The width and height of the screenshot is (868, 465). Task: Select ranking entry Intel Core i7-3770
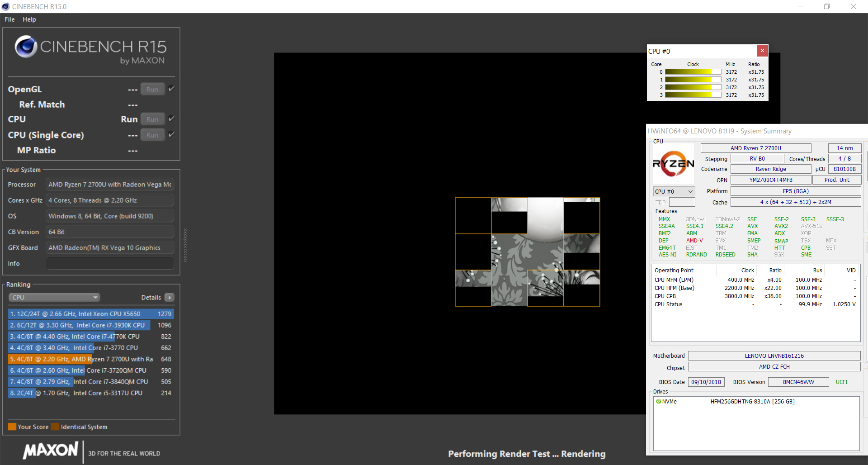(x=91, y=347)
